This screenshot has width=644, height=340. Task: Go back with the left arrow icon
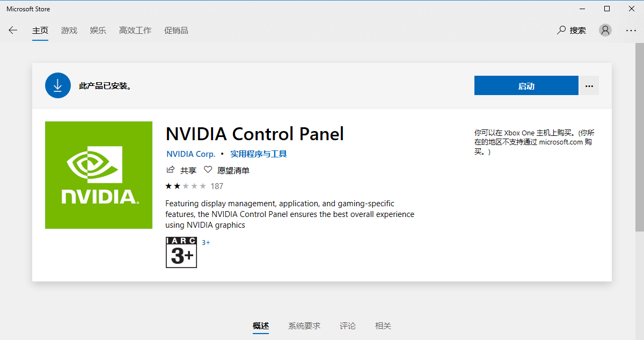click(x=13, y=31)
